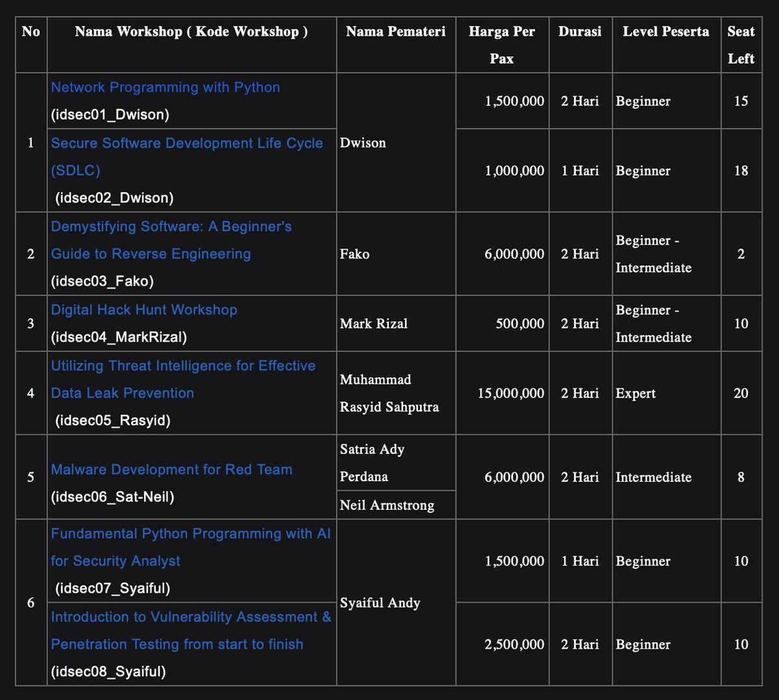Select the presenter name Mark Rizal
Image resolution: width=779 pixels, height=700 pixels.
tap(374, 323)
